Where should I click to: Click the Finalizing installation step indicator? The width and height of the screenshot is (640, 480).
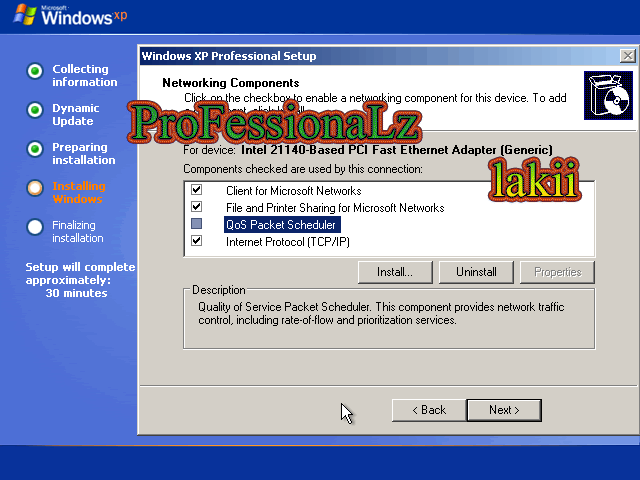pyautogui.click(x=35, y=227)
